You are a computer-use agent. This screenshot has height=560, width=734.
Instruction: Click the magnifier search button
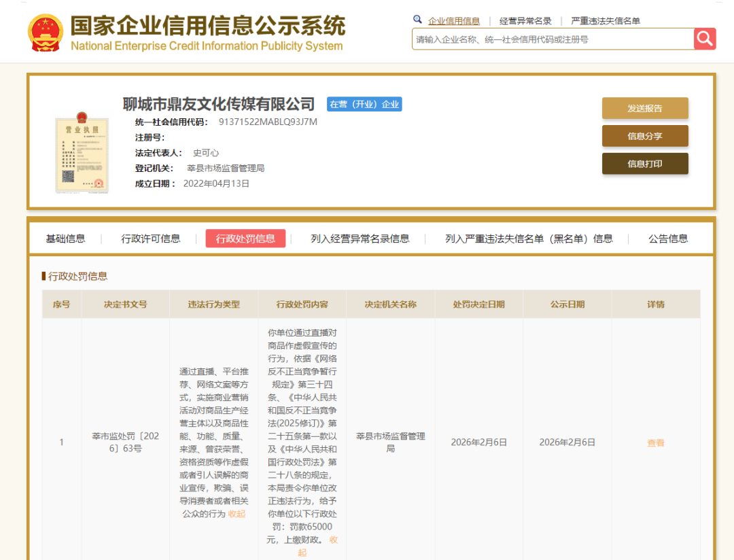(705, 39)
